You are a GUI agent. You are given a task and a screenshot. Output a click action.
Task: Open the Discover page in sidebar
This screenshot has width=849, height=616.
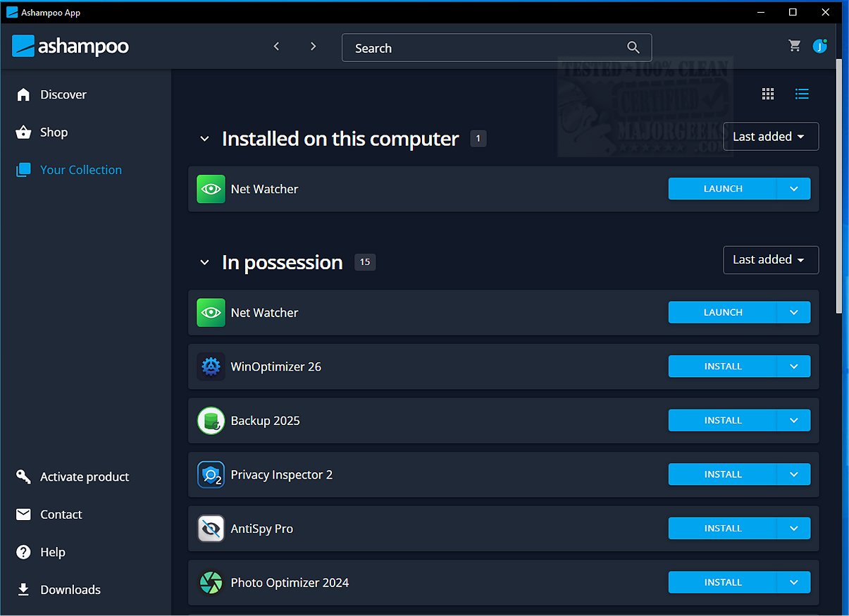tap(63, 94)
